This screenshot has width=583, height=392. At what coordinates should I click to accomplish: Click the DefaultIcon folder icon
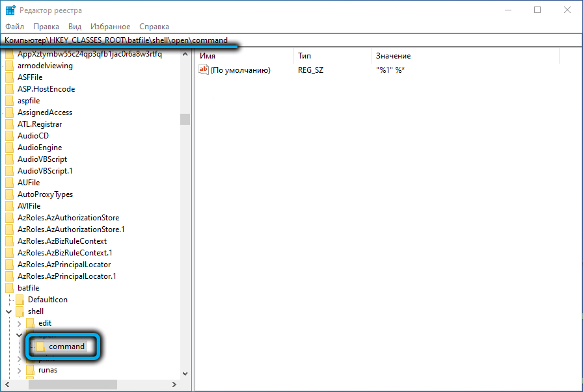coord(20,300)
